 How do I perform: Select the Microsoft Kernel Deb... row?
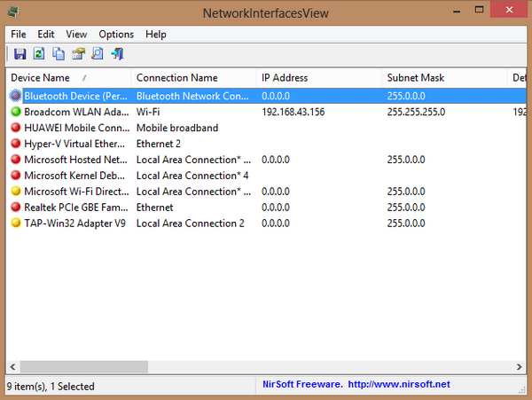[266, 176]
